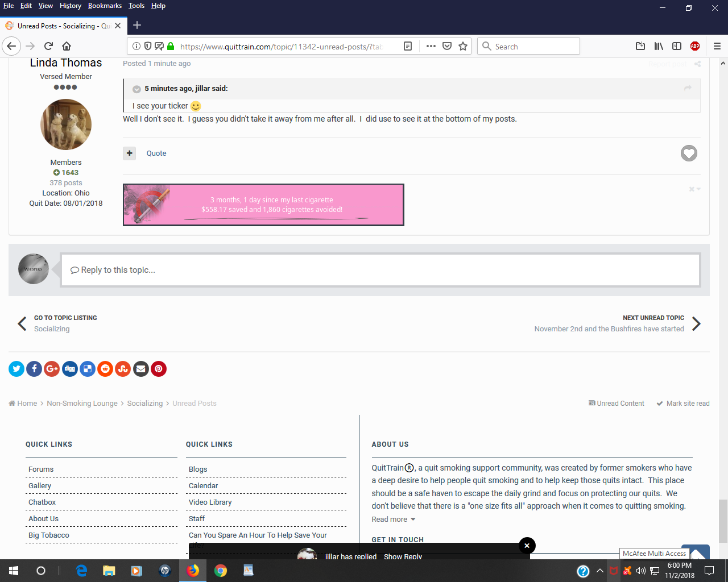Like the post with heart icon
Screen dimensions: 728x582
tap(689, 153)
